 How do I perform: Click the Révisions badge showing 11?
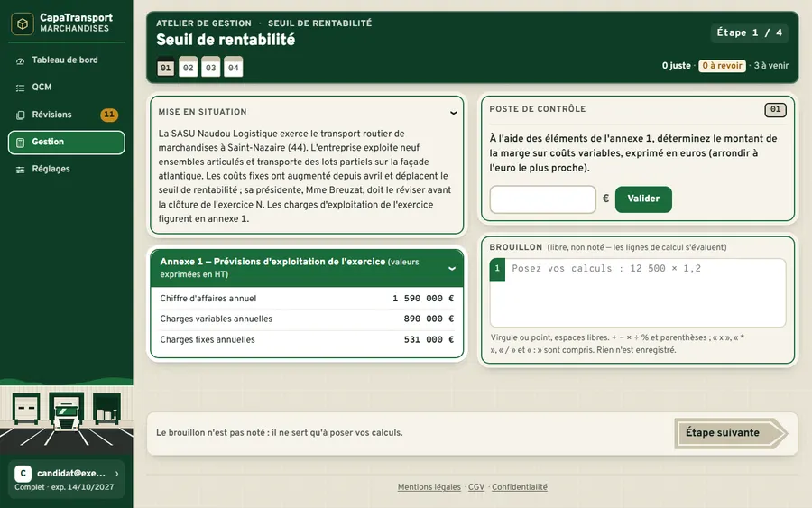[x=109, y=115]
